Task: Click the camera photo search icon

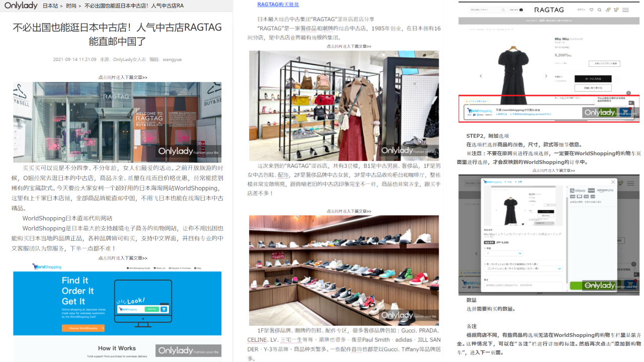Action: point(521,10)
